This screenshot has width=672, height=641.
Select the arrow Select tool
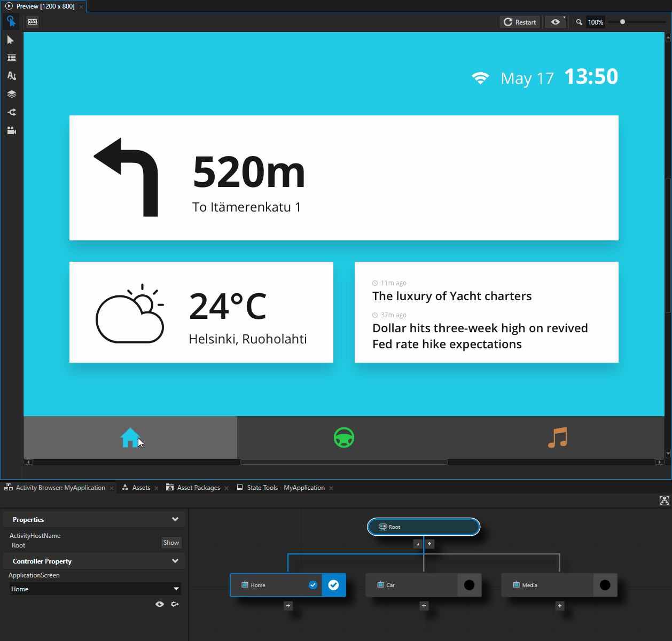click(x=11, y=40)
